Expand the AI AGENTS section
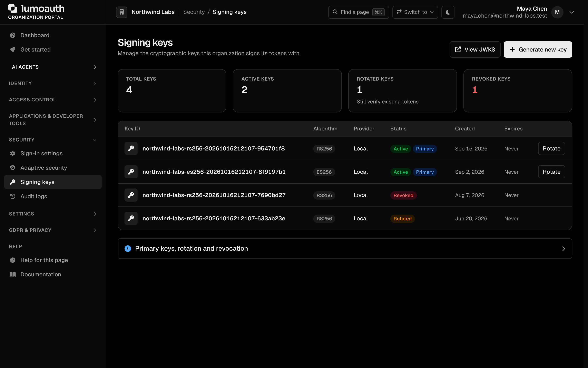Viewport: 588px width, 368px height. [x=53, y=67]
